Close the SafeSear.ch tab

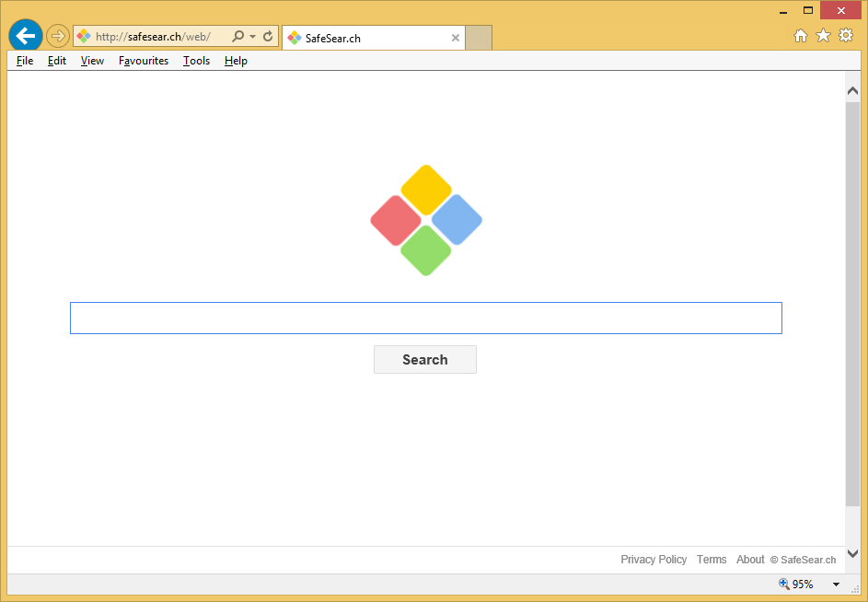(455, 38)
